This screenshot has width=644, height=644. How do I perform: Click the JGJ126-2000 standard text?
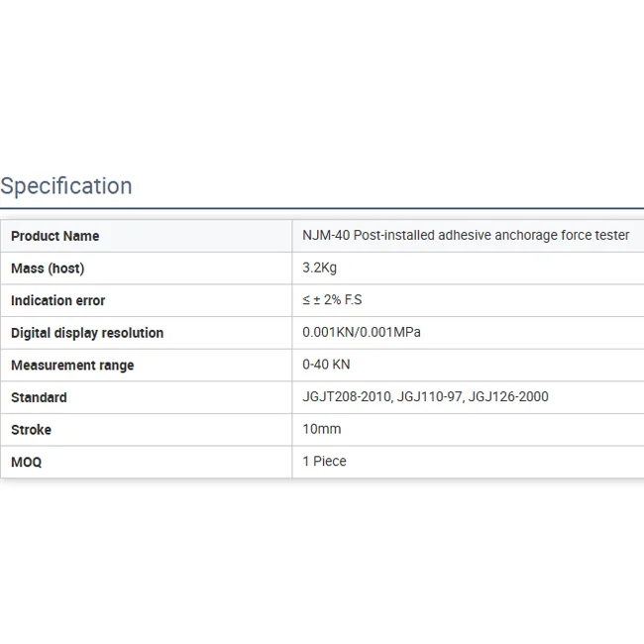508,397
